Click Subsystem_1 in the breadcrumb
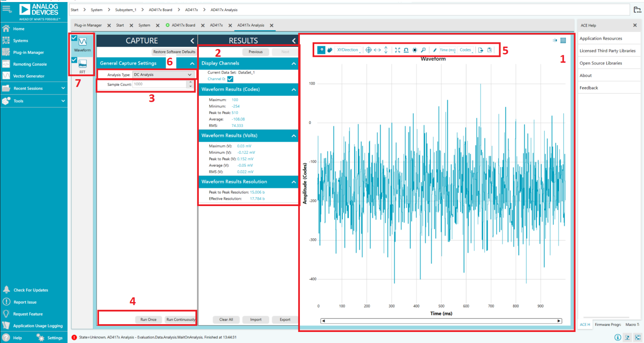Screen dimensions: 644x343 (126, 10)
